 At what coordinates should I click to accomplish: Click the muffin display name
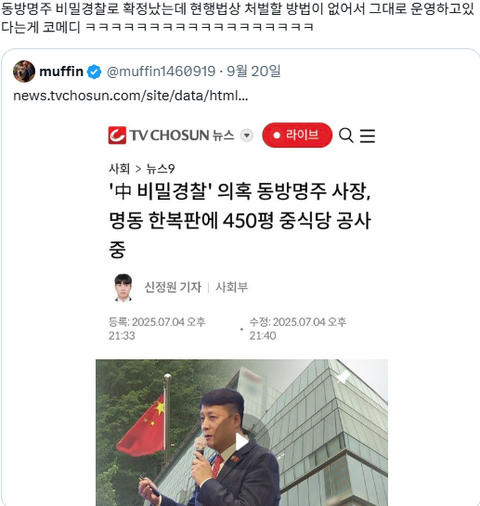pyautogui.click(x=61, y=71)
